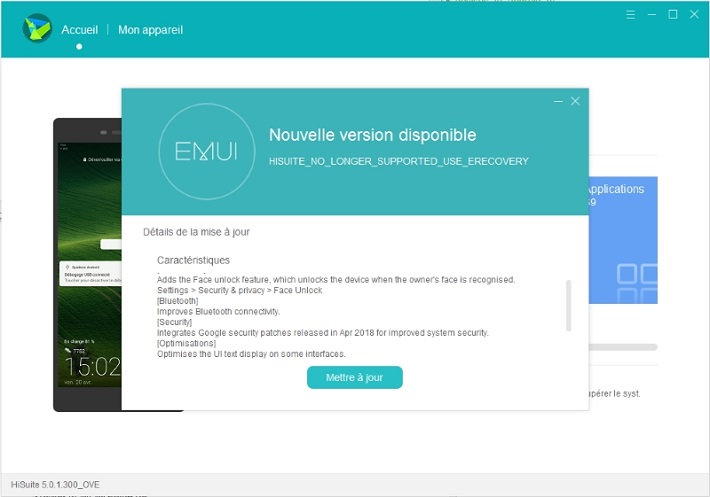The width and height of the screenshot is (710, 497).
Task: Open the HiSuite hamburger menu
Action: point(630,15)
